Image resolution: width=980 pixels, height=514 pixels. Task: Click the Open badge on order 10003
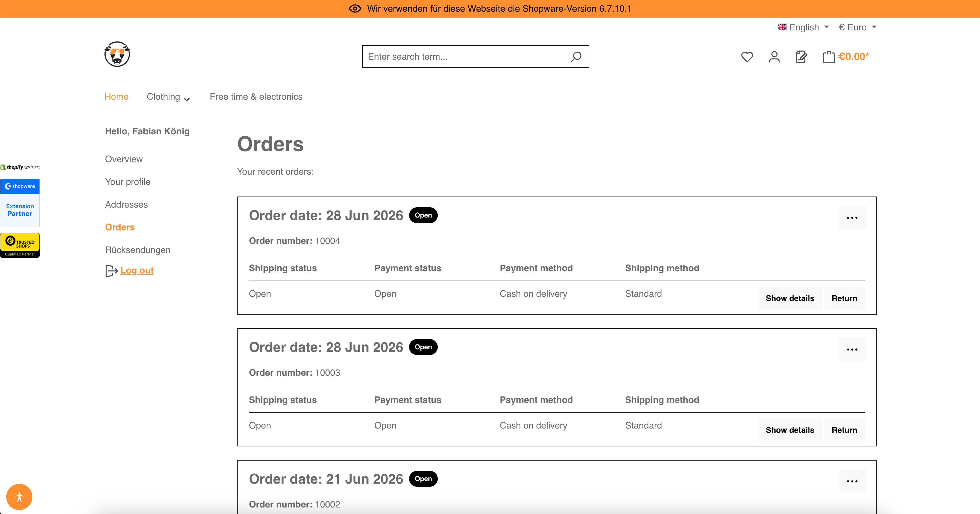click(x=423, y=347)
